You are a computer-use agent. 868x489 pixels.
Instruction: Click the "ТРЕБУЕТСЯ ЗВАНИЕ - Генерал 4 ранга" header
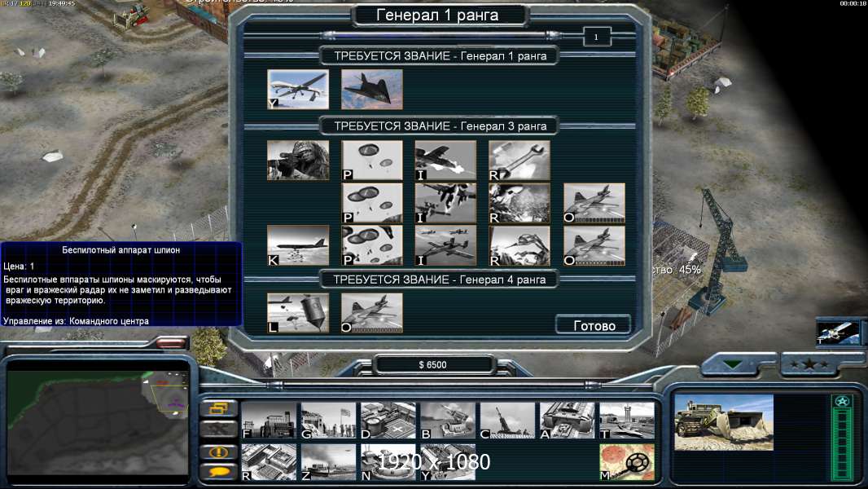440,280
